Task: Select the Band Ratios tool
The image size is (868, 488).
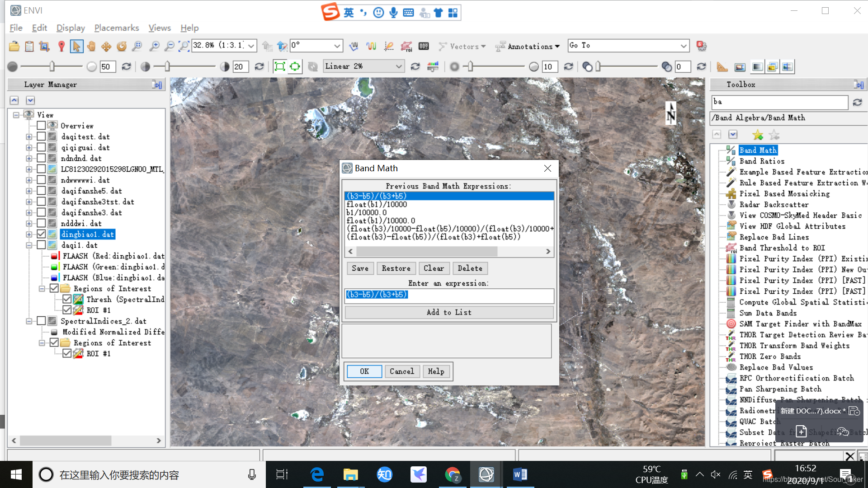Action: [x=761, y=161]
